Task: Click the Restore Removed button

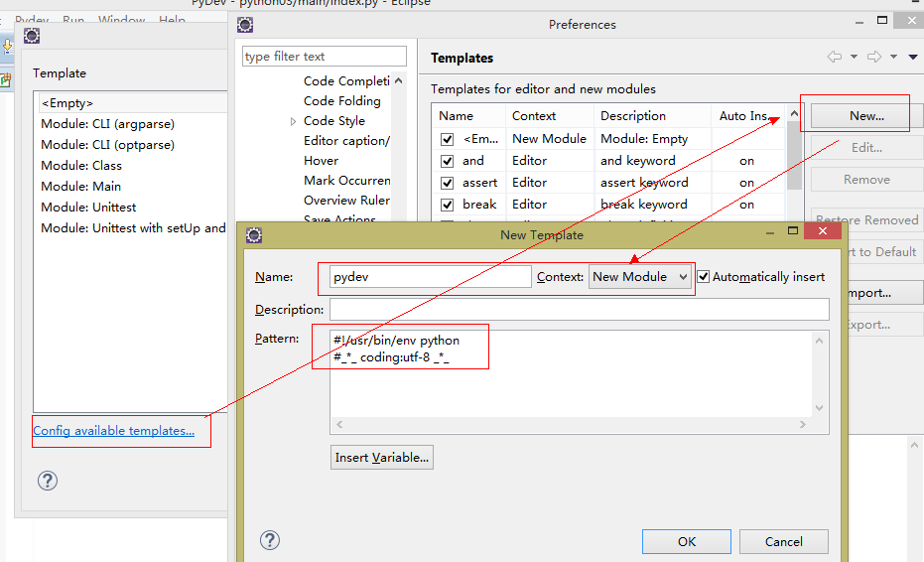Action: 866,219
